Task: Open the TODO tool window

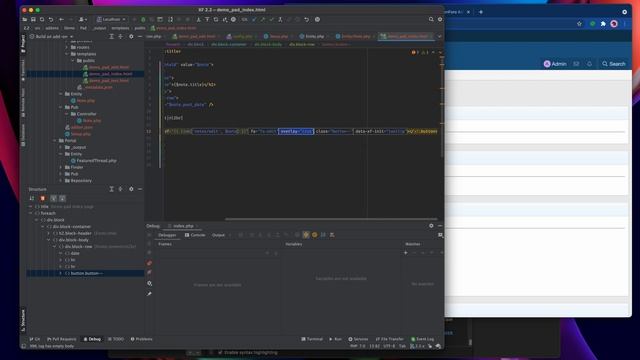Action: pos(116,339)
